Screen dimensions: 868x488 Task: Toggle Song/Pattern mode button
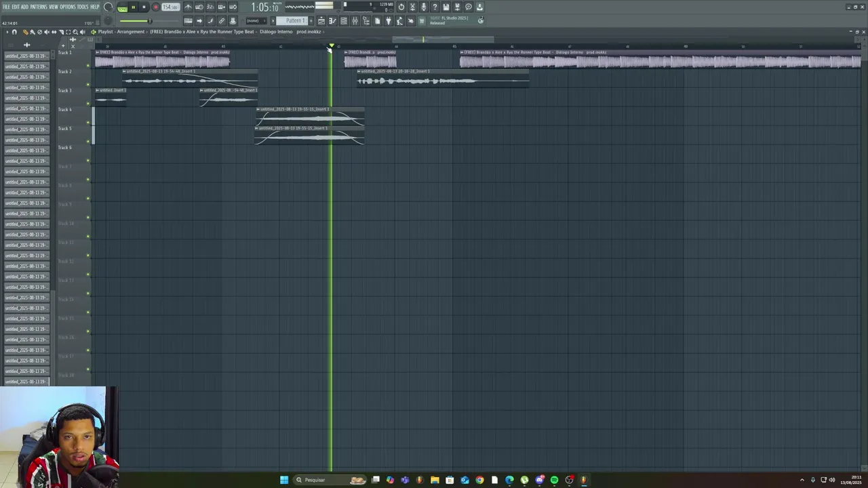pyautogui.click(x=122, y=7)
